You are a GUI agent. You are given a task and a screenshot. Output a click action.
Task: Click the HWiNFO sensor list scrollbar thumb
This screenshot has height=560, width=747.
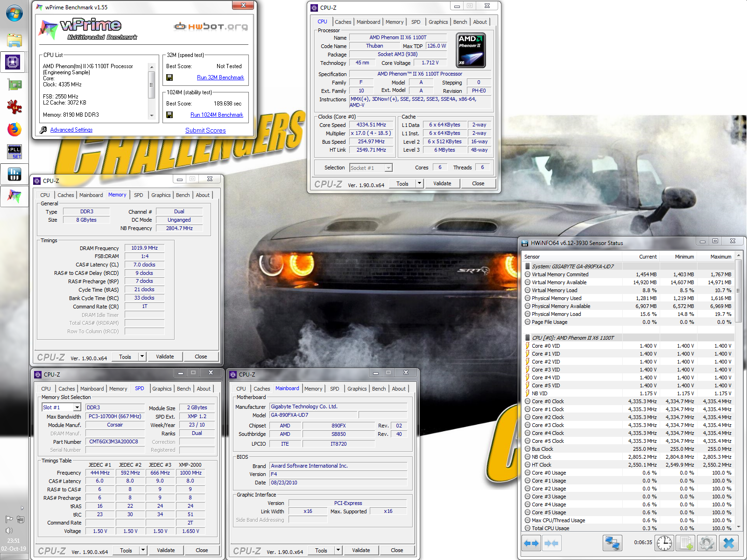tap(738, 291)
